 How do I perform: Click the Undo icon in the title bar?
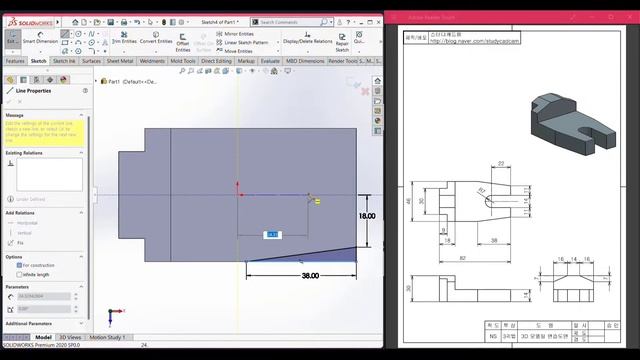click(x=137, y=22)
